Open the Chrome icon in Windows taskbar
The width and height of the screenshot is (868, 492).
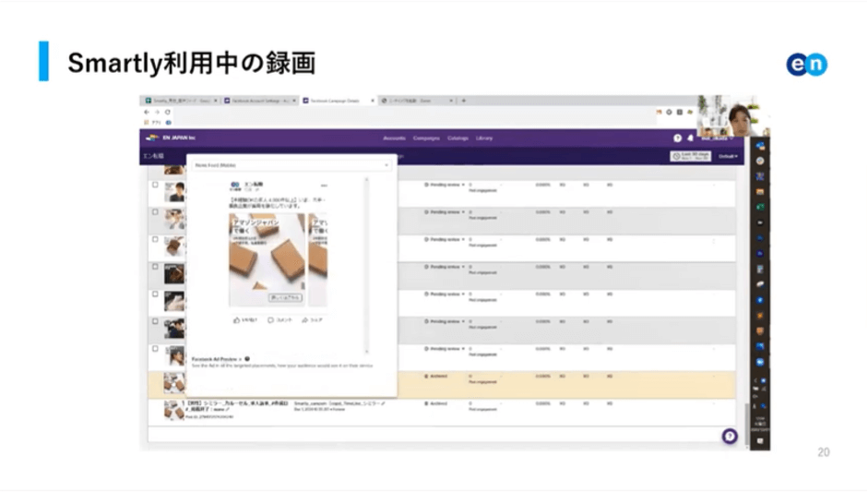click(x=760, y=161)
